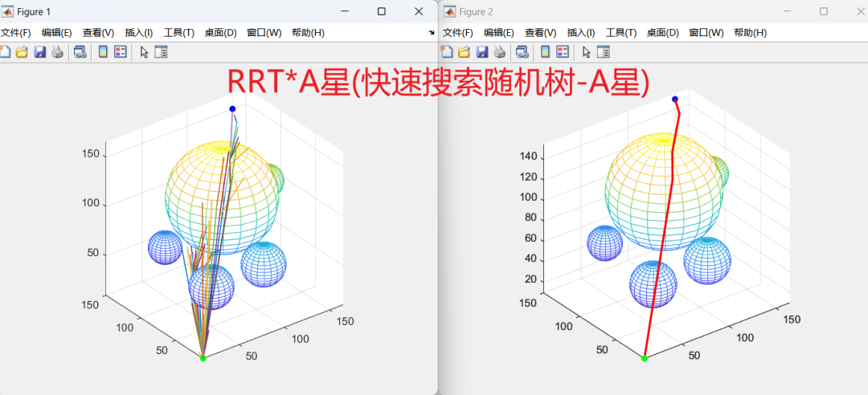Open Property Inspector in Figure 1 toolbar
Image resolution: width=868 pixels, height=395 pixels.
tap(161, 52)
